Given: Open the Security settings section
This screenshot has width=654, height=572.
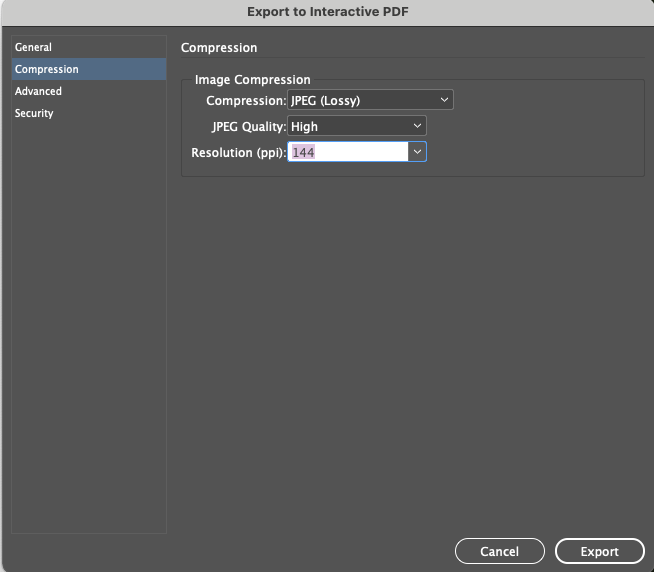Looking at the screenshot, I should [x=34, y=114].
